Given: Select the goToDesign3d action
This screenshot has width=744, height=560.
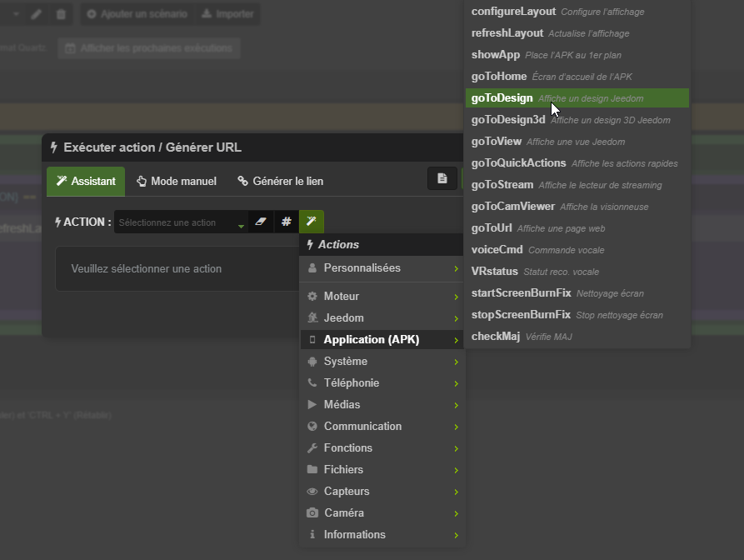Looking at the screenshot, I should pyautogui.click(x=577, y=120).
